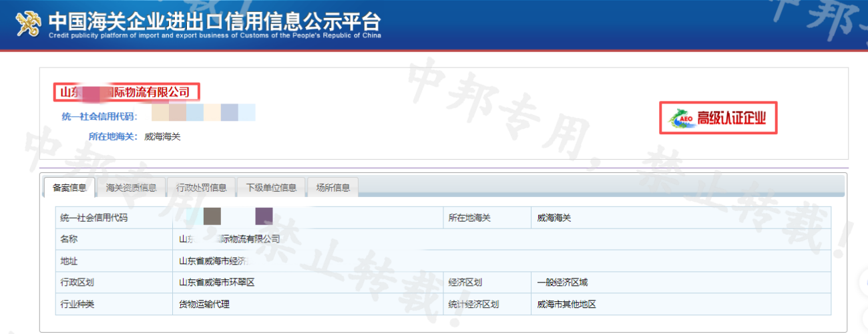This screenshot has height=334, width=868.
Task: Click the China Customs key emblem logo
Action: 28,25
